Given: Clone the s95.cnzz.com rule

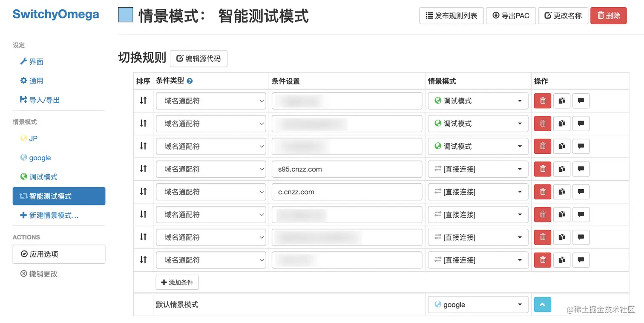Looking at the screenshot, I should click(562, 169).
